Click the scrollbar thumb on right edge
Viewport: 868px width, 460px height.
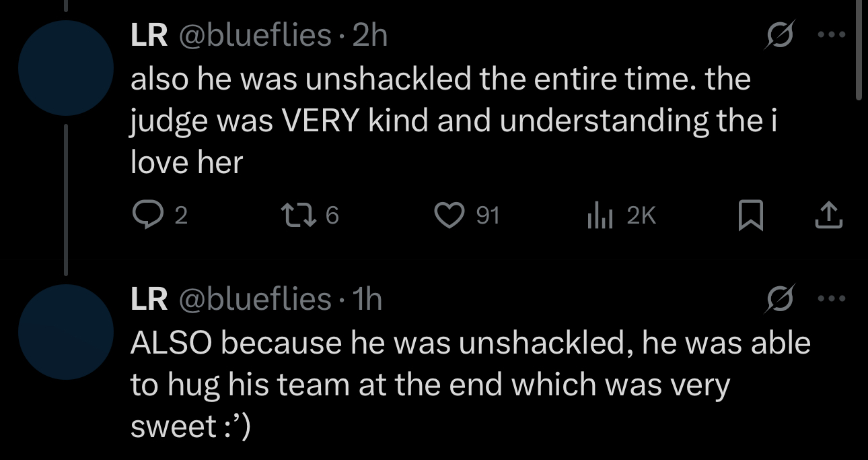tap(859, 50)
